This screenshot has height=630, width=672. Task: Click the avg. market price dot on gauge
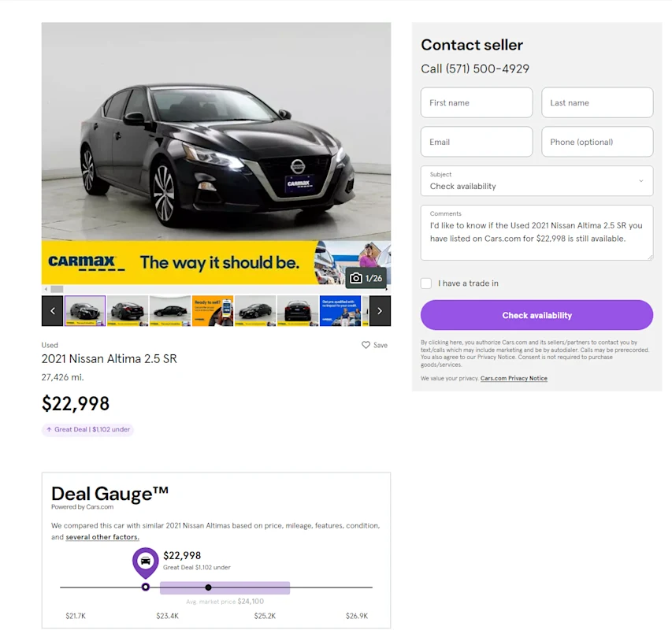coord(208,587)
